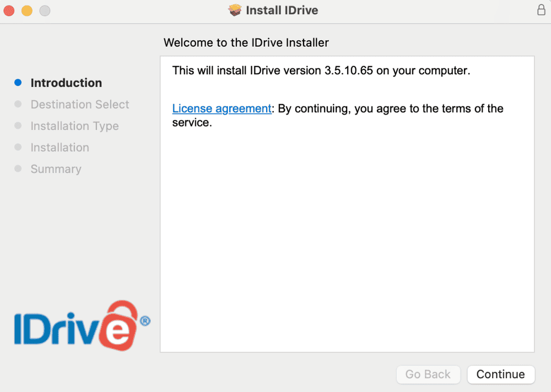Click the blue bullet beside Introduction
This screenshot has height=392, width=551.
click(17, 83)
